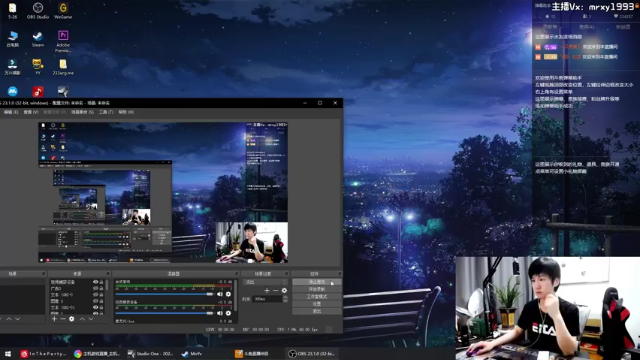Click the 开始录制 start recording button
This screenshot has width=640, height=360.
point(317,289)
